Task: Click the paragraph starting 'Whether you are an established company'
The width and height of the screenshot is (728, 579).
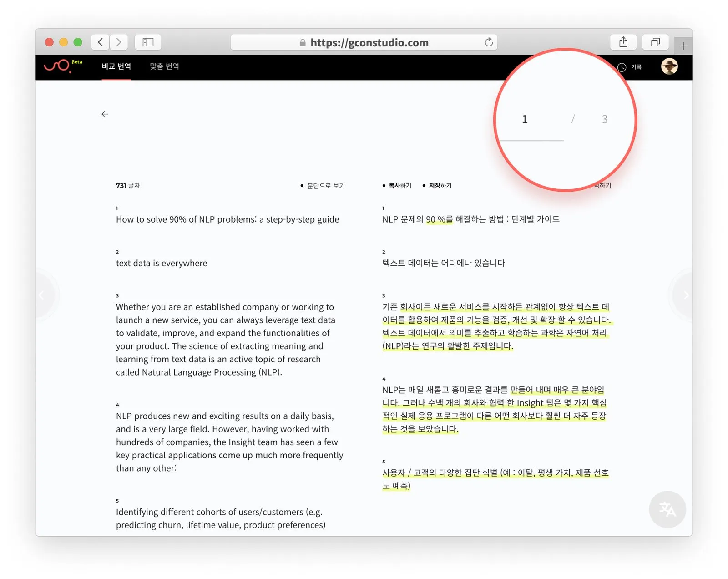Action: (226, 340)
